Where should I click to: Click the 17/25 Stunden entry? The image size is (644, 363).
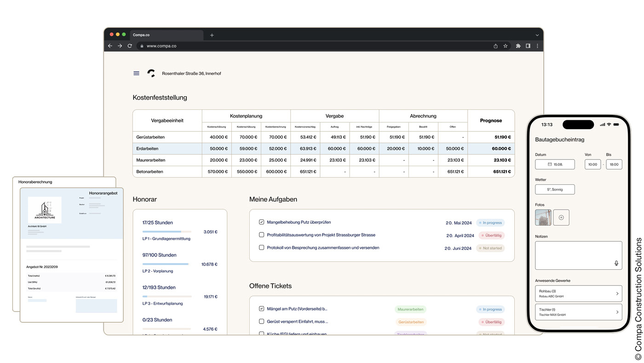pos(157,222)
